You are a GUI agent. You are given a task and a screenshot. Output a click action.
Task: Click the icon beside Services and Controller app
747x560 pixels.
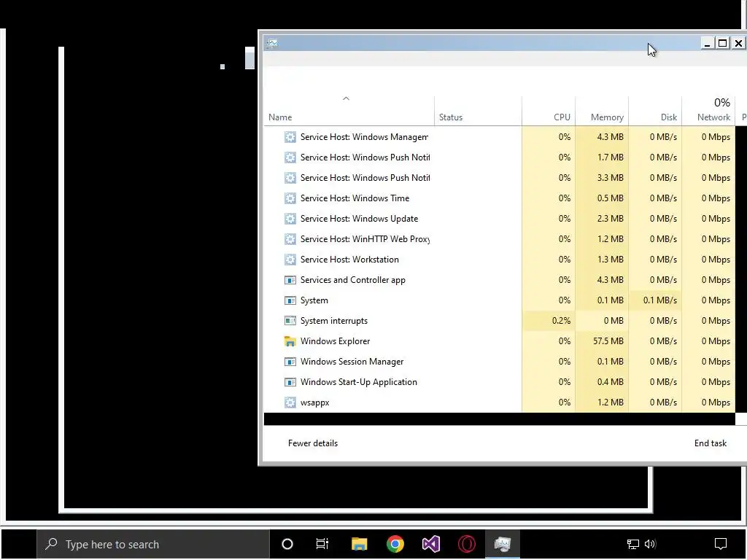coord(290,280)
